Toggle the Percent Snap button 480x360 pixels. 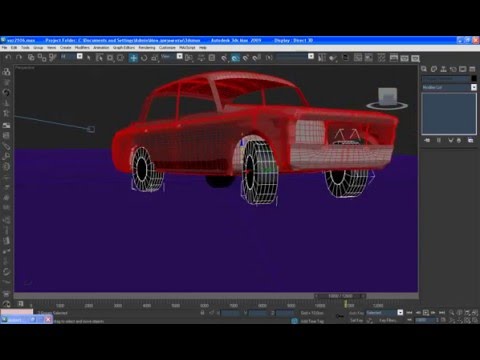[246, 58]
